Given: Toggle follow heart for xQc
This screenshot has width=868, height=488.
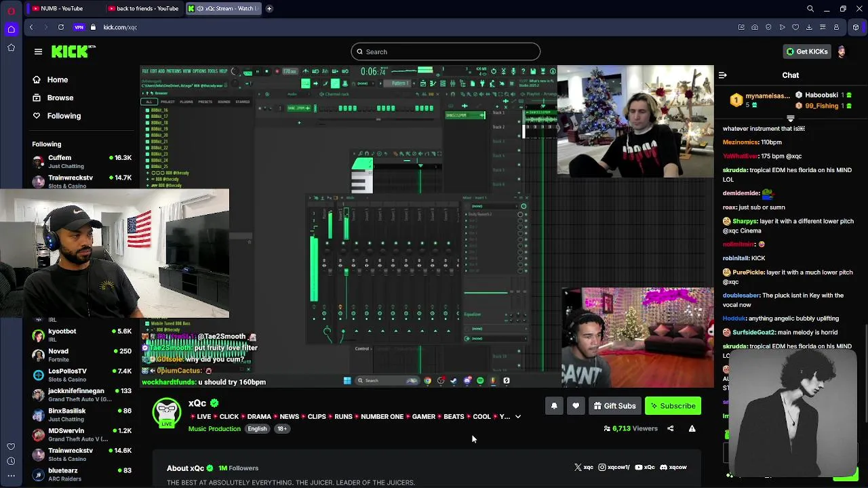Looking at the screenshot, I should [576, 406].
